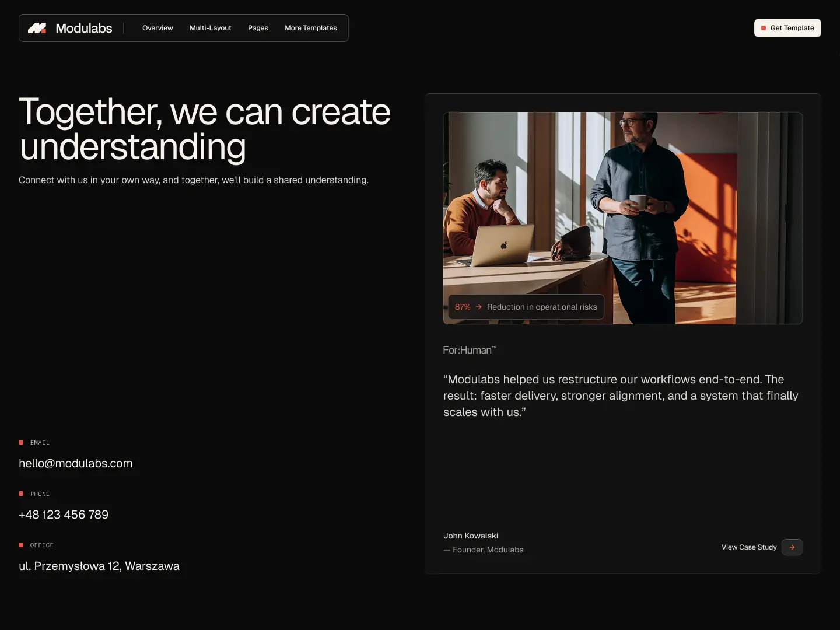Expand the Pages menu
This screenshot has height=630, width=840.
click(258, 28)
